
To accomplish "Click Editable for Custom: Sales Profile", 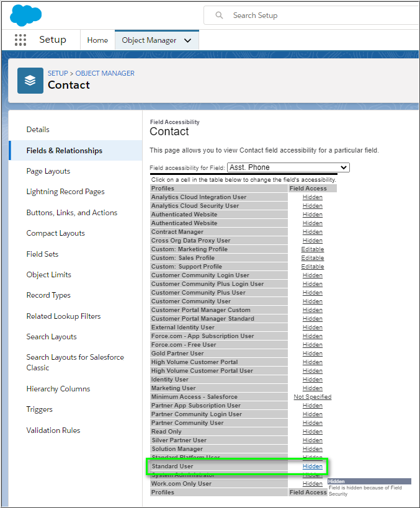I will 313,258.
